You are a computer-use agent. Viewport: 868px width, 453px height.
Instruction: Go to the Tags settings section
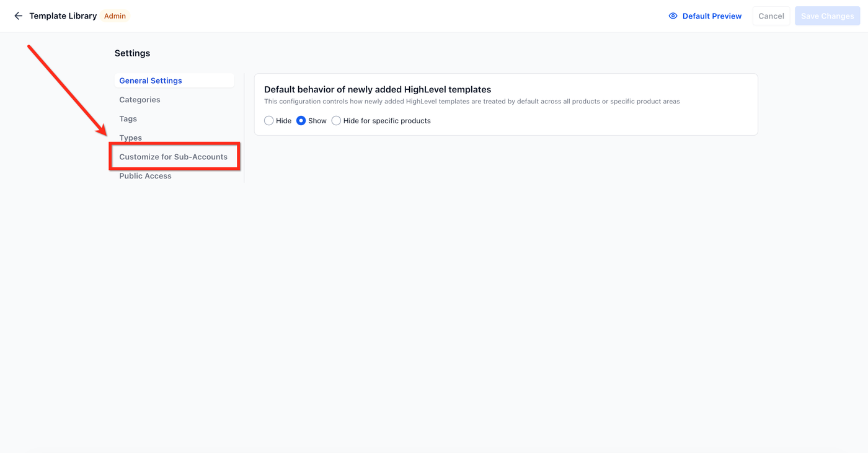(128, 119)
